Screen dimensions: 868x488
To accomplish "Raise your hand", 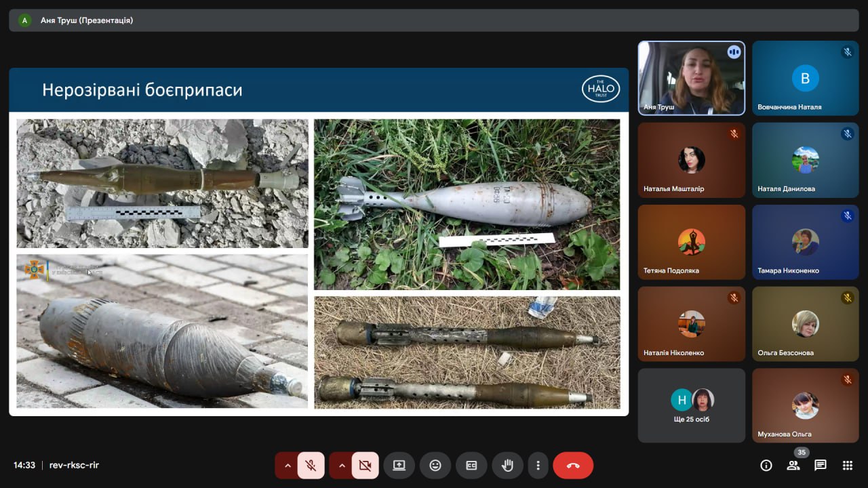I will (507, 466).
